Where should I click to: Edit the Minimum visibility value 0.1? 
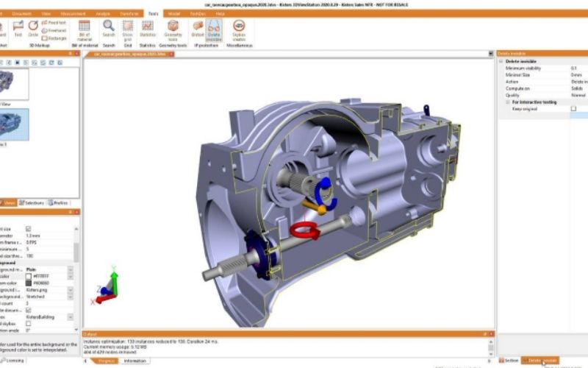(x=578, y=68)
